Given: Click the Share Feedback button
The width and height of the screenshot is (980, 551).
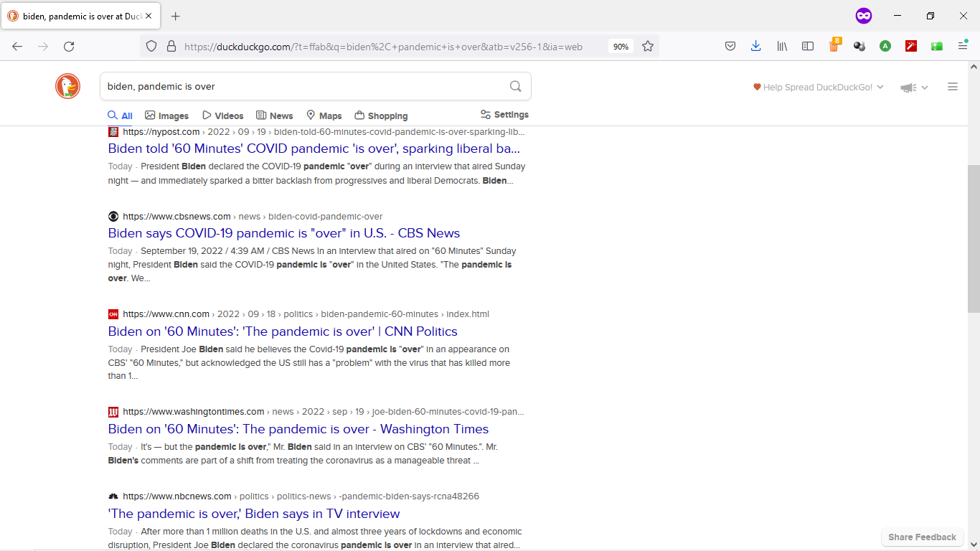Looking at the screenshot, I should tap(922, 537).
